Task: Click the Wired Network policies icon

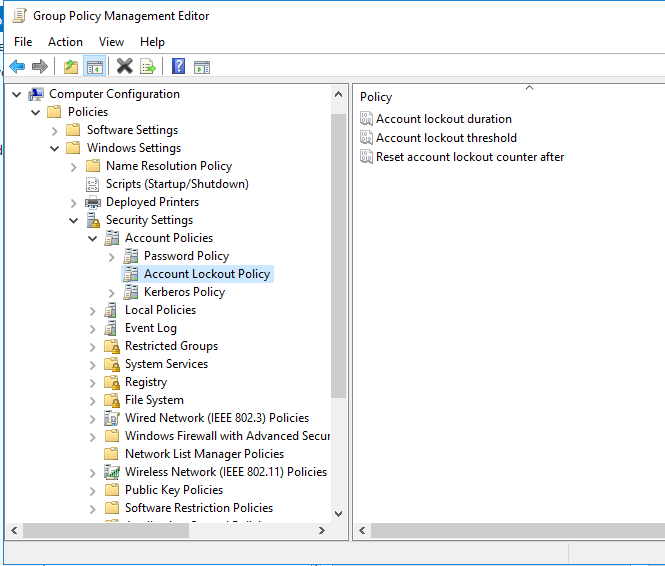Action: (112, 418)
